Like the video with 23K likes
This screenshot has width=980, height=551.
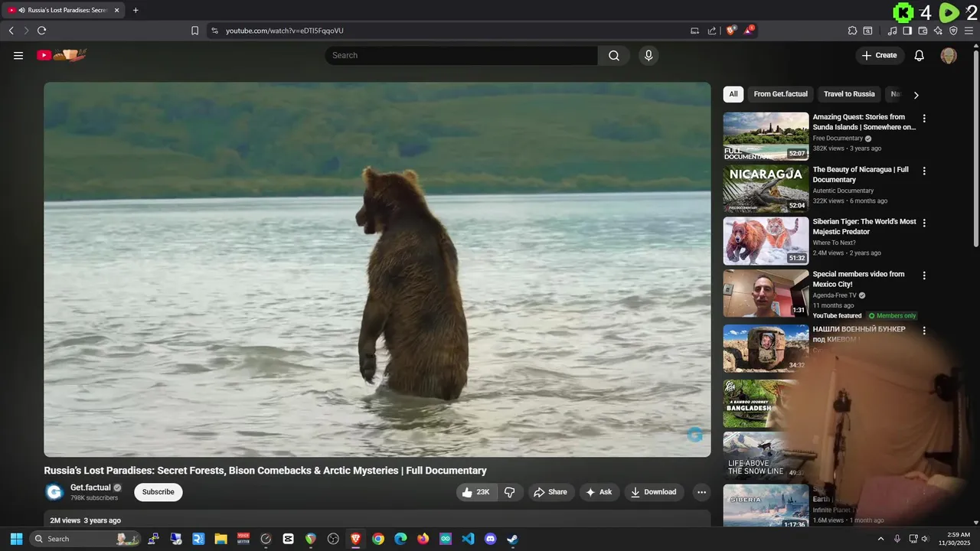click(x=477, y=492)
